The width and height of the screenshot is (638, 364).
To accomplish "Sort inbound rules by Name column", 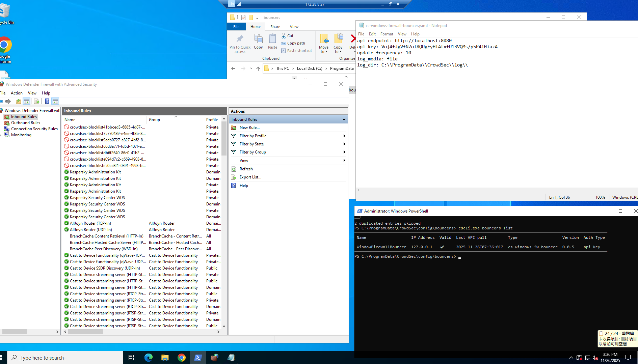I will (104, 120).
